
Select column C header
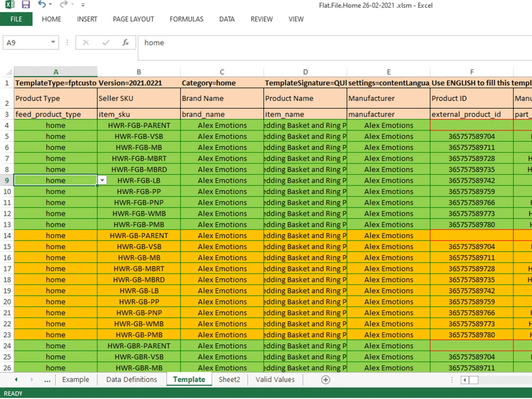click(222, 72)
